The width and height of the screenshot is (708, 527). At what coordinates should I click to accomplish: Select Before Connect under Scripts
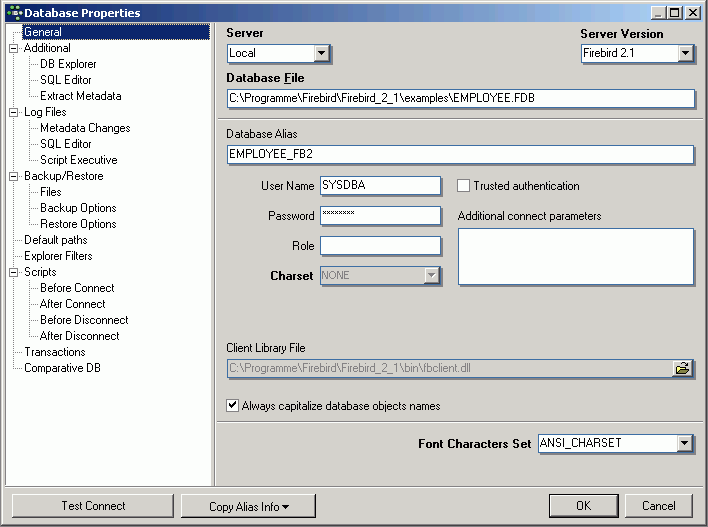[77, 288]
